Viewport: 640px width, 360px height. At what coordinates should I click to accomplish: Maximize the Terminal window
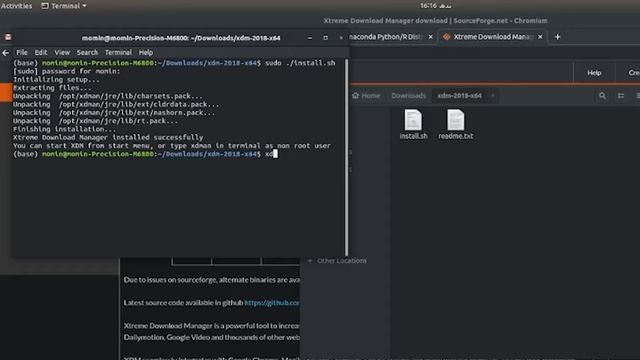pyautogui.click(x=325, y=38)
